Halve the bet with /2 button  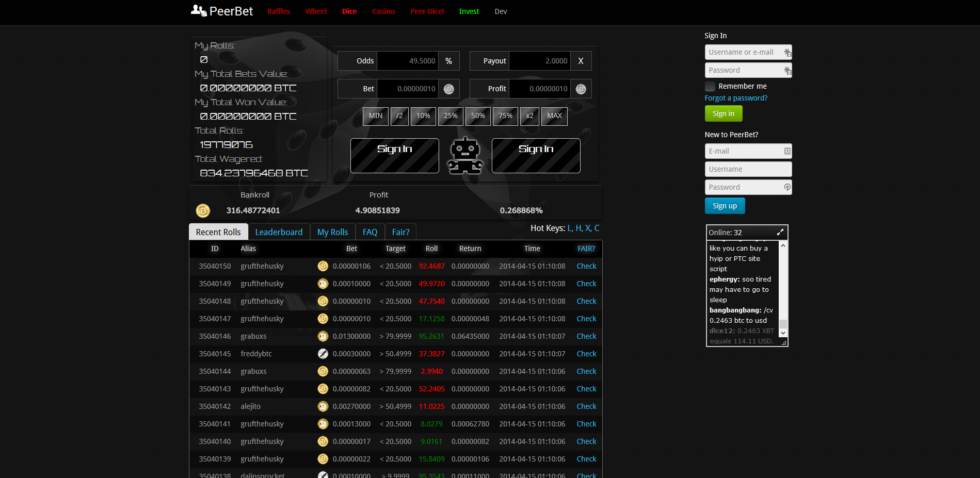(x=399, y=116)
